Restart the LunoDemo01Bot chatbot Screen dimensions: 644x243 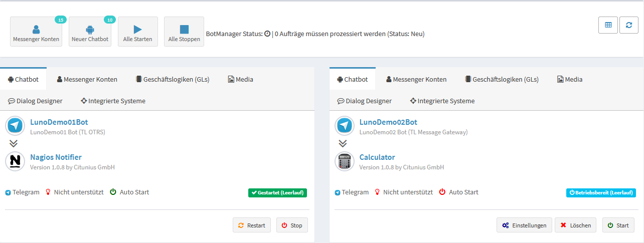coord(252,225)
